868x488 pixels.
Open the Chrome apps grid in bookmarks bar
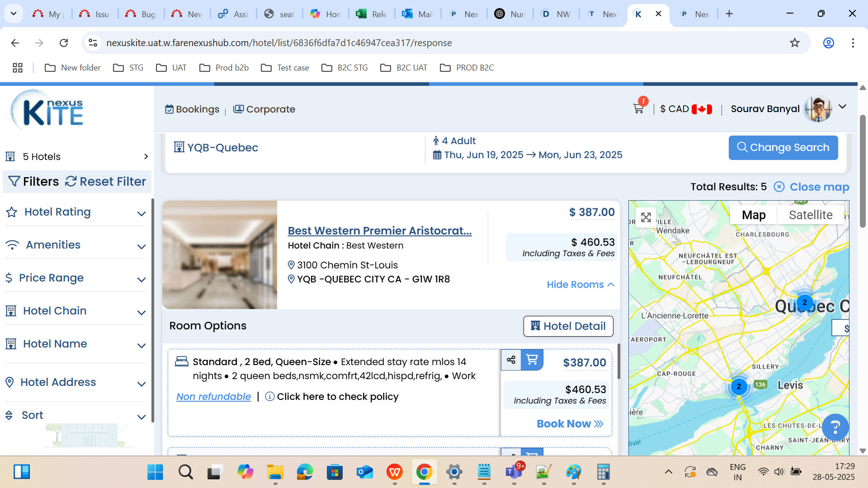point(18,68)
